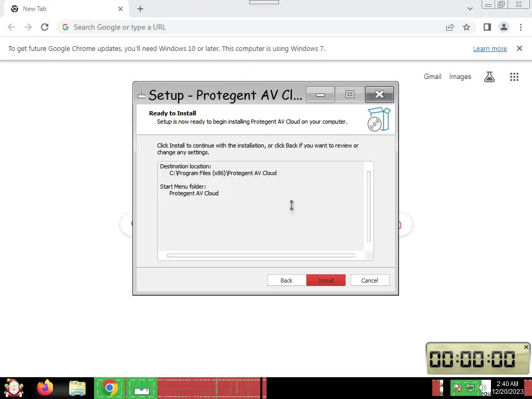The width and height of the screenshot is (532, 399).
Task: Bookmark this tab with the star icon
Action: pos(467,27)
